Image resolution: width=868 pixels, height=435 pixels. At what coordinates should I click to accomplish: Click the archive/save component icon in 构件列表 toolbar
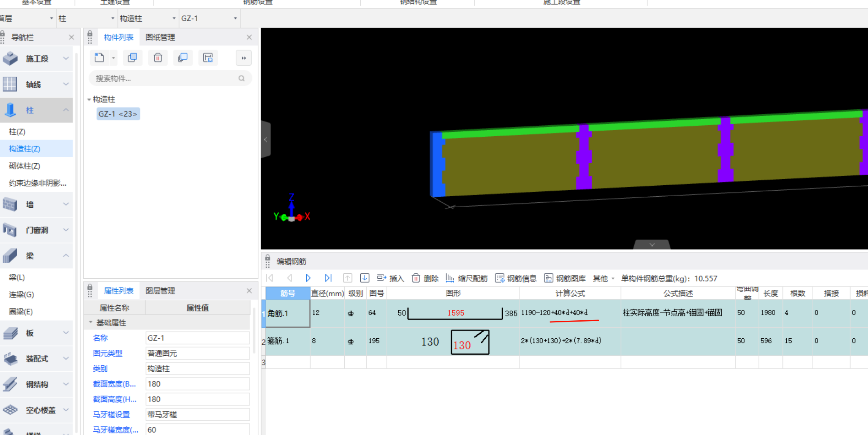point(208,58)
